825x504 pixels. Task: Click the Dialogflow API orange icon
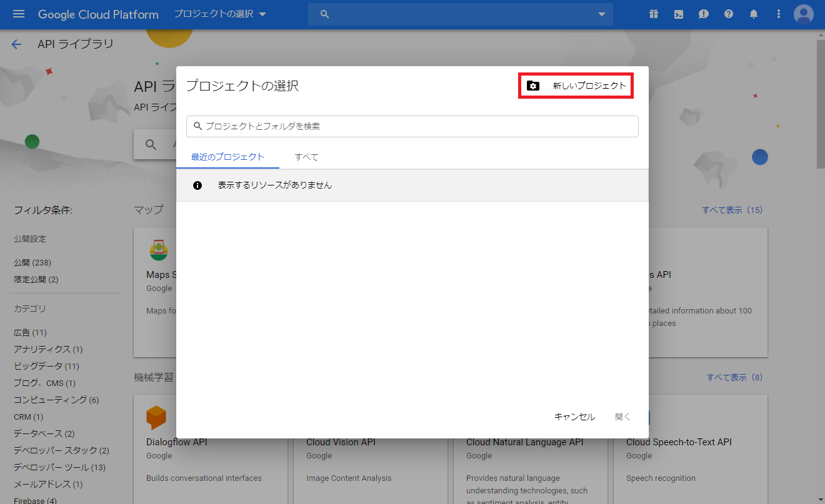(x=156, y=418)
